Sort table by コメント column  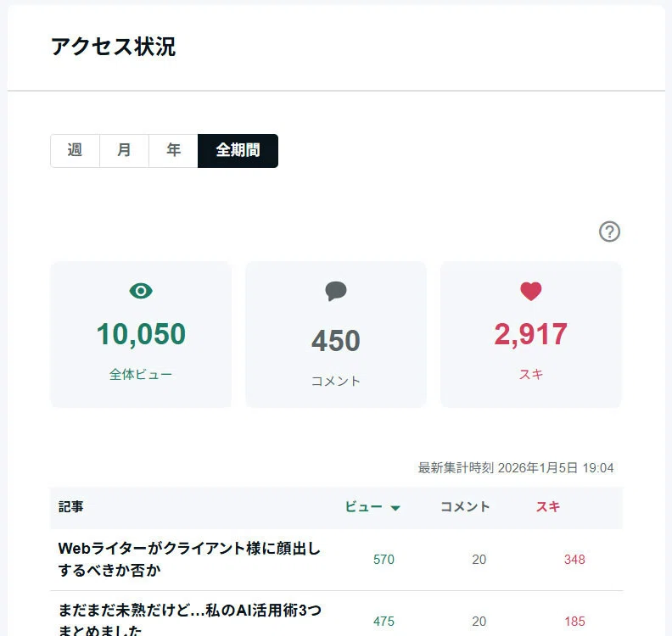(465, 507)
